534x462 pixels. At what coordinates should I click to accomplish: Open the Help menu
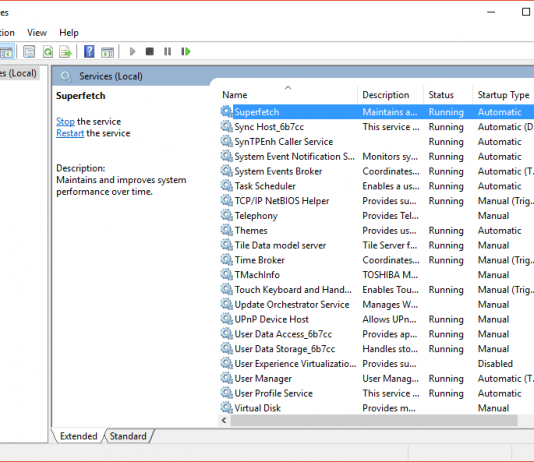69,33
